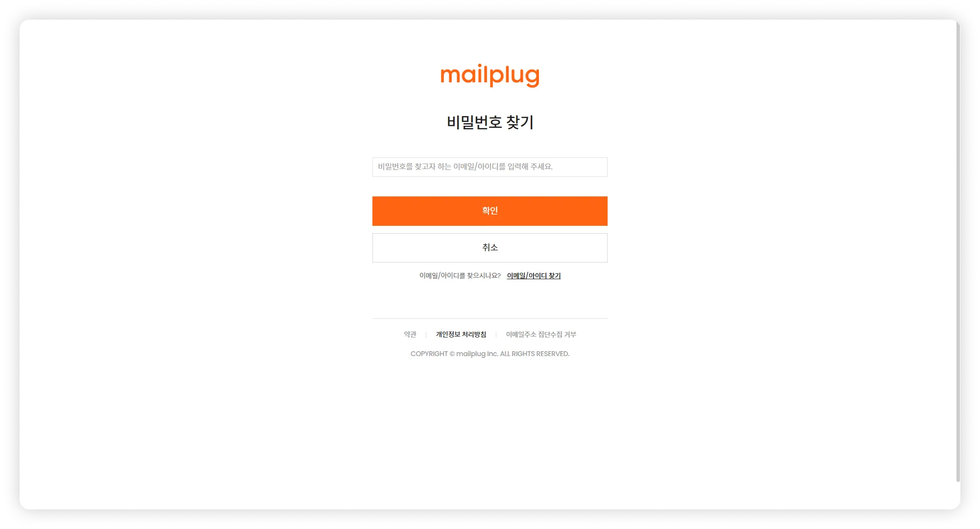This screenshot has width=980, height=529.
Task: Click "ALL RIGHTS RESERVED" in the copyright line
Action: pyautogui.click(x=535, y=354)
